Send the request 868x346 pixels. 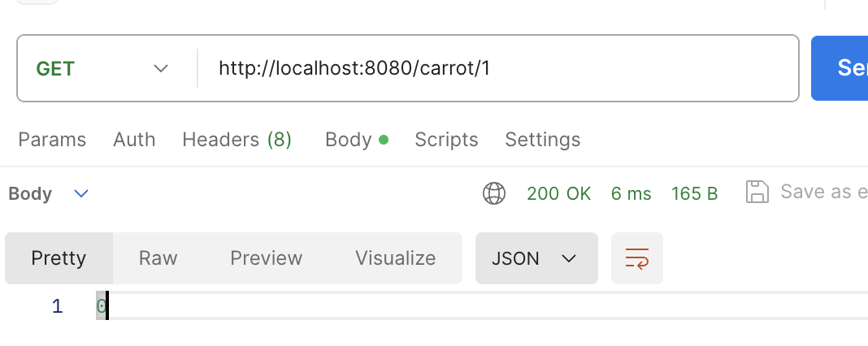[x=840, y=68]
